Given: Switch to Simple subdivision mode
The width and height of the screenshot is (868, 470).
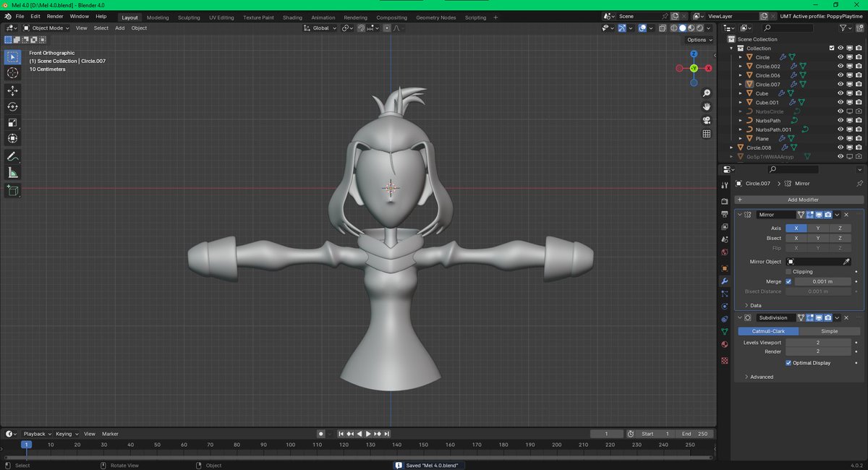Looking at the screenshot, I should point(829,330).
